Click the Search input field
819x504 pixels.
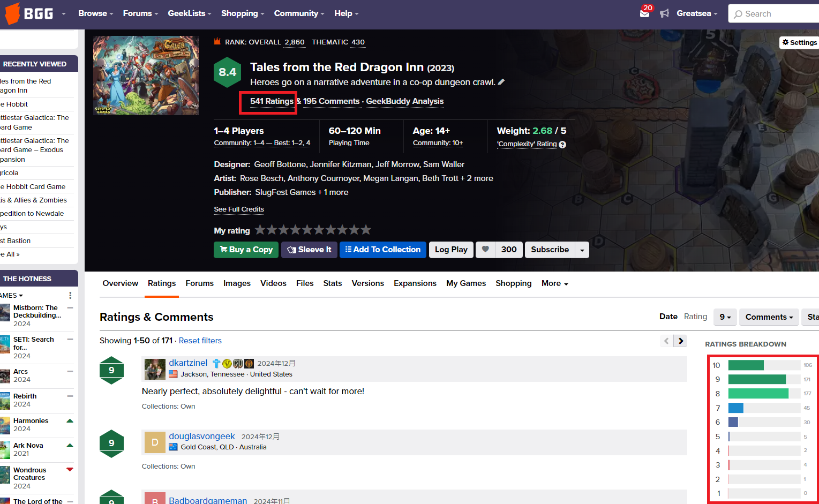coord(773,14)
